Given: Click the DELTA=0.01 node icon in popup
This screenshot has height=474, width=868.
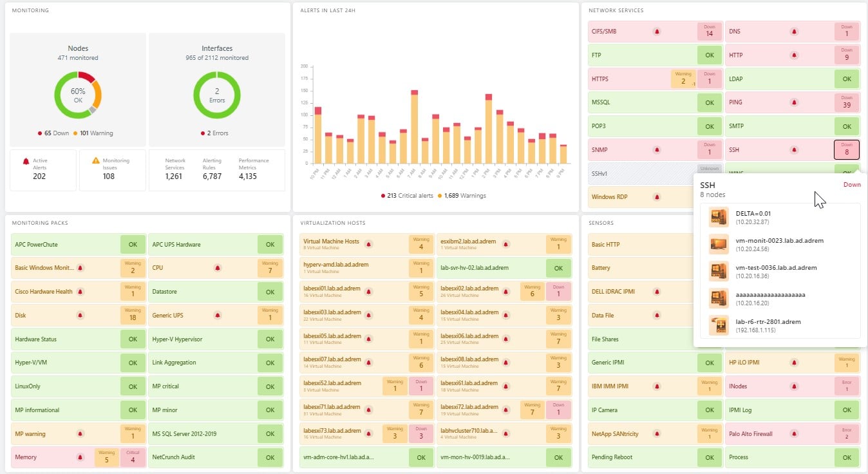Looking at the screenshot, I should [x=718, y=217].
